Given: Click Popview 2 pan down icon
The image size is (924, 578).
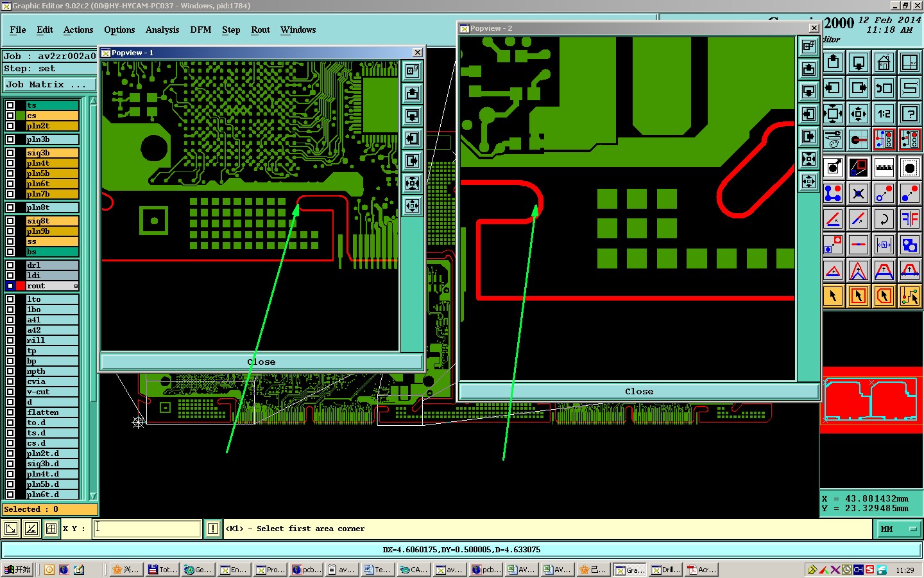Looking at the screenshot, I should tap(809, 91).
